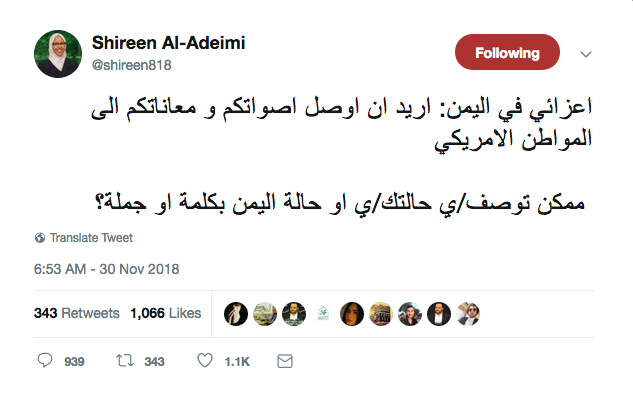Click the 939 replies count
This screenshot has height=396, width=633.
[x=74, y=361]
